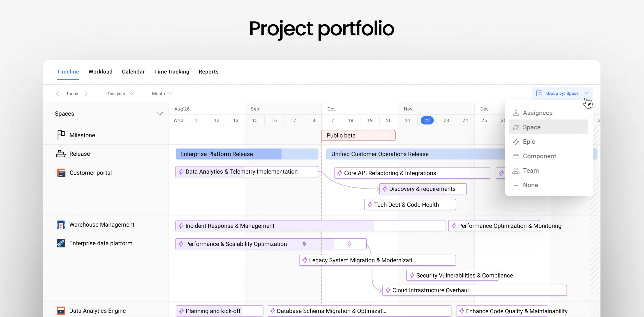Open the Discovery & requirements epic
Viewport: 644px width, 317px height.
click(x=423, y=189)
